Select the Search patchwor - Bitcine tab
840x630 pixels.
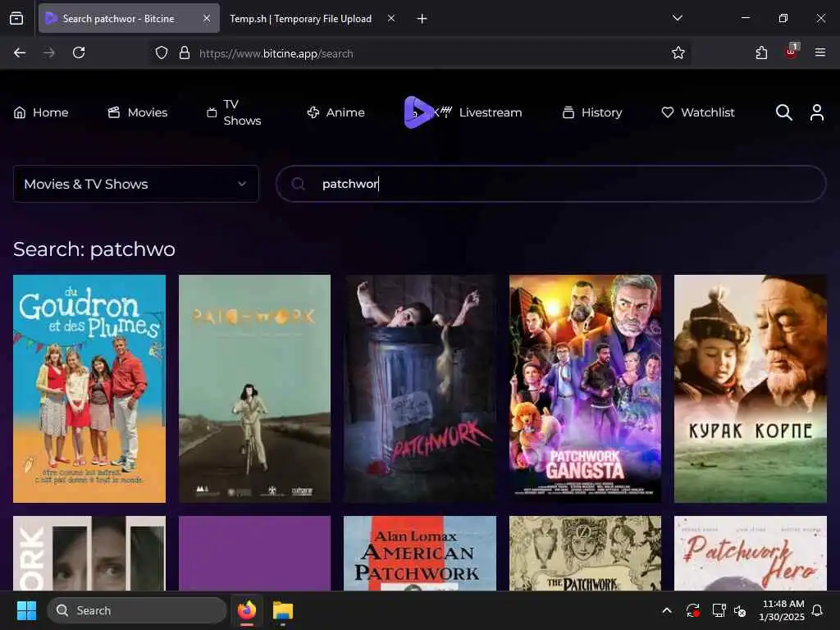129,19
